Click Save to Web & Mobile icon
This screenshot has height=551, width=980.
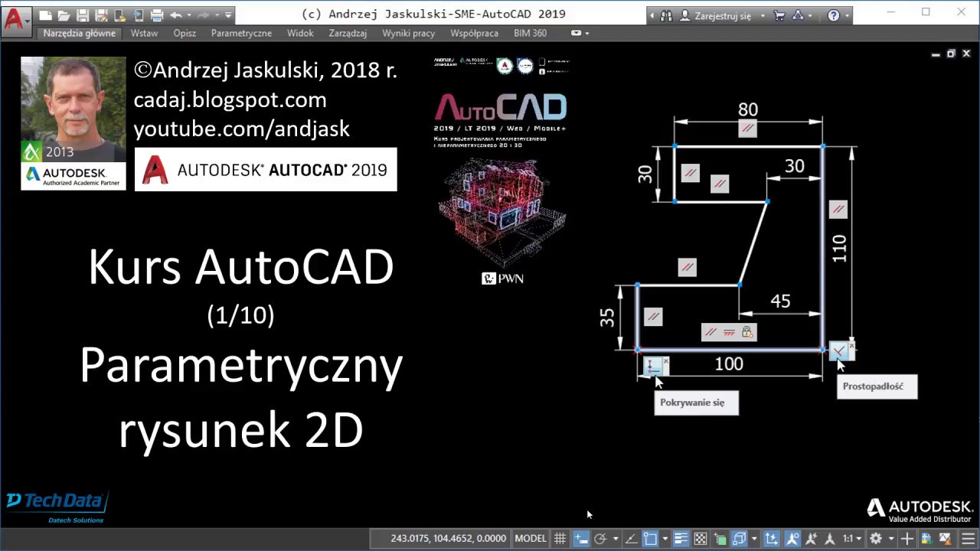(x=139, y=15)
